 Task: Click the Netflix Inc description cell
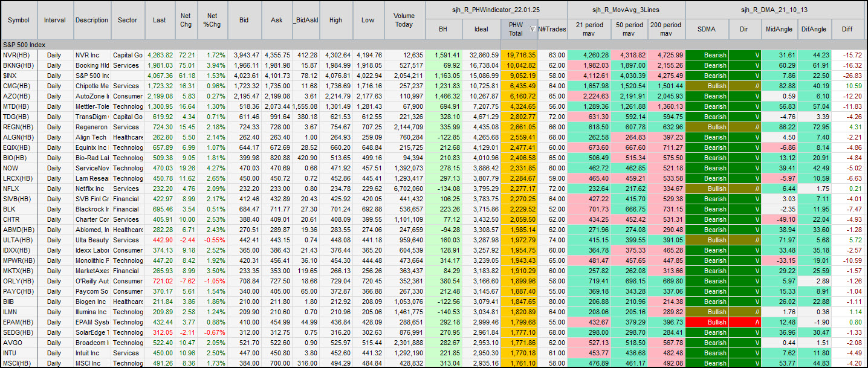click(x=92, y=189)
